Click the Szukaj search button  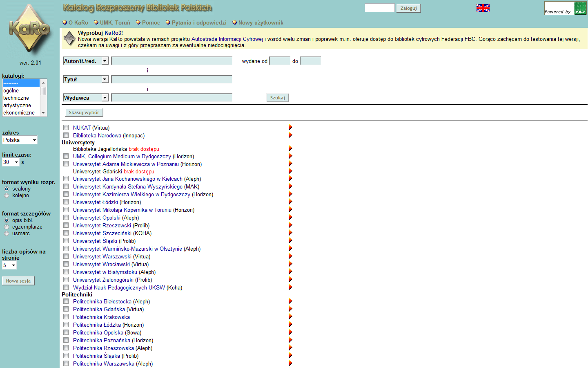pos(278,98)
